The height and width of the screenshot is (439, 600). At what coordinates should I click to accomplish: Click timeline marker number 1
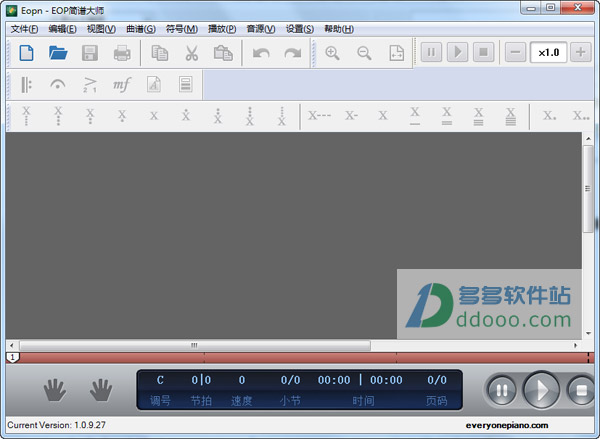tap(13, 357)
